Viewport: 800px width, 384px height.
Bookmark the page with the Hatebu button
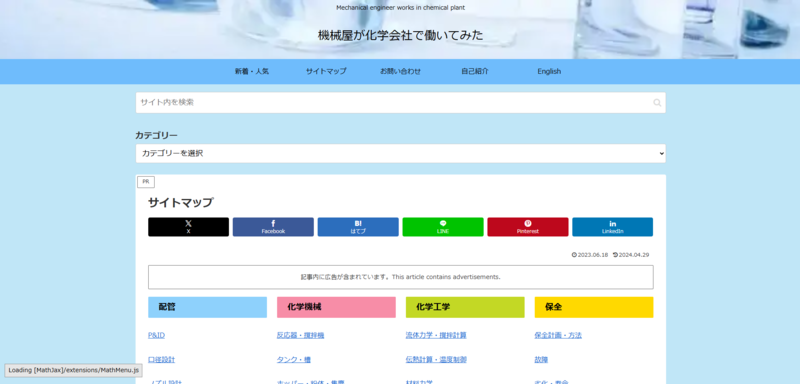(x=358, y=227)
